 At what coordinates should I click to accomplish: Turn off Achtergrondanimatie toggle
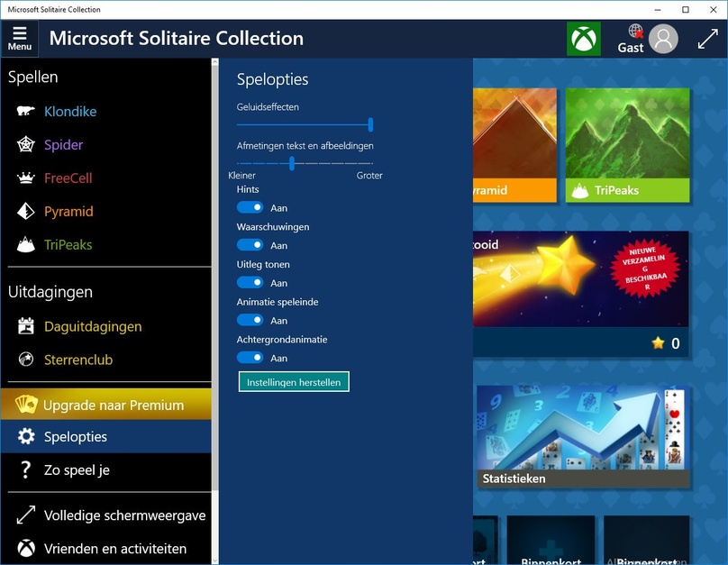click(250, 358)
